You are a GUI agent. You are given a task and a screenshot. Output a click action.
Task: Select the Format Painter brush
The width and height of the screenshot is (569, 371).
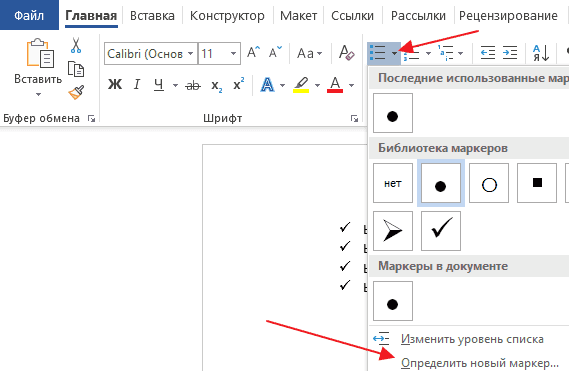click(x=76, y=92)
